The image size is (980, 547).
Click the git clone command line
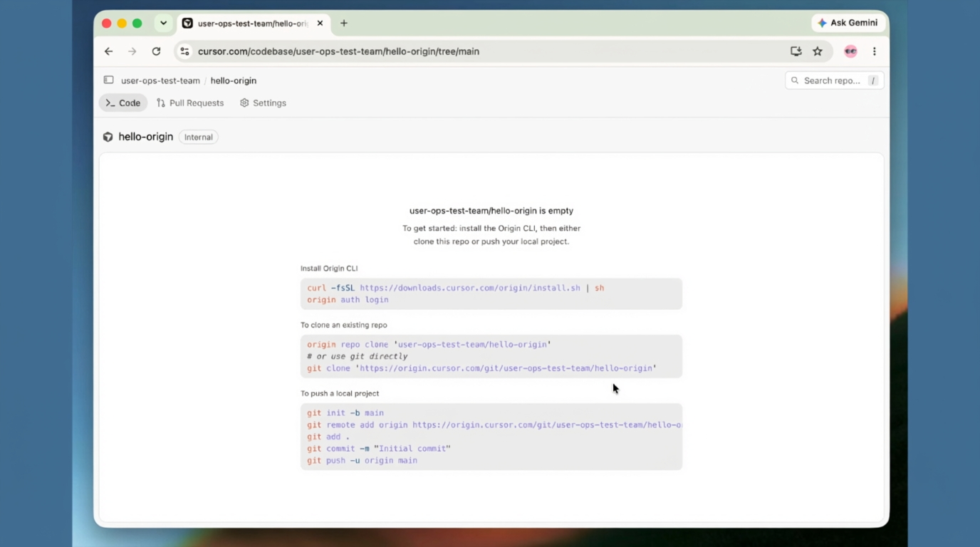pos(482,368)
